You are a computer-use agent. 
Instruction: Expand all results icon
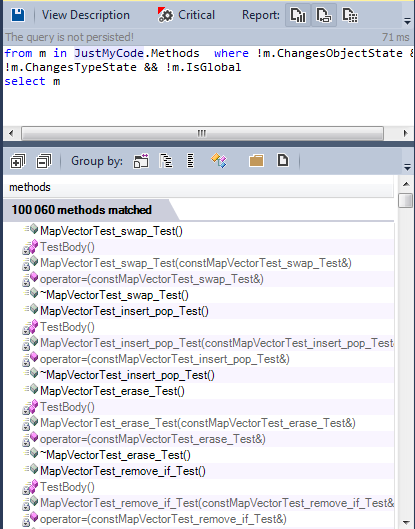click(x=18, y=161)
